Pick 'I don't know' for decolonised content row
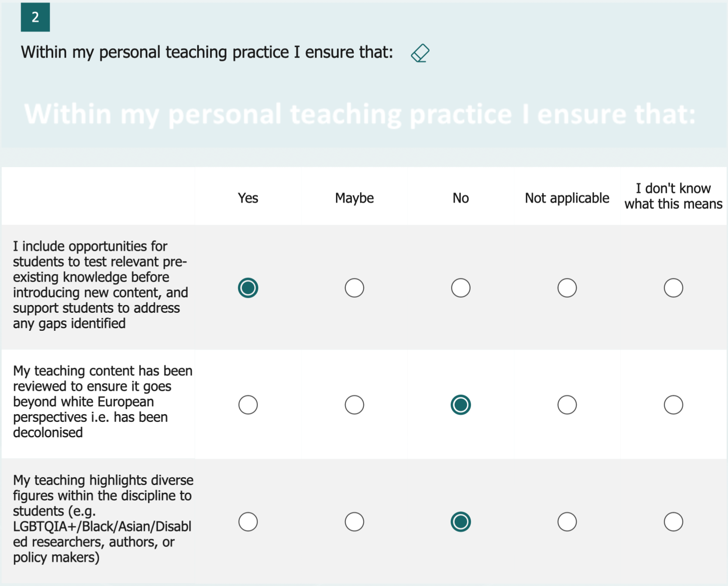 point(673,405)
